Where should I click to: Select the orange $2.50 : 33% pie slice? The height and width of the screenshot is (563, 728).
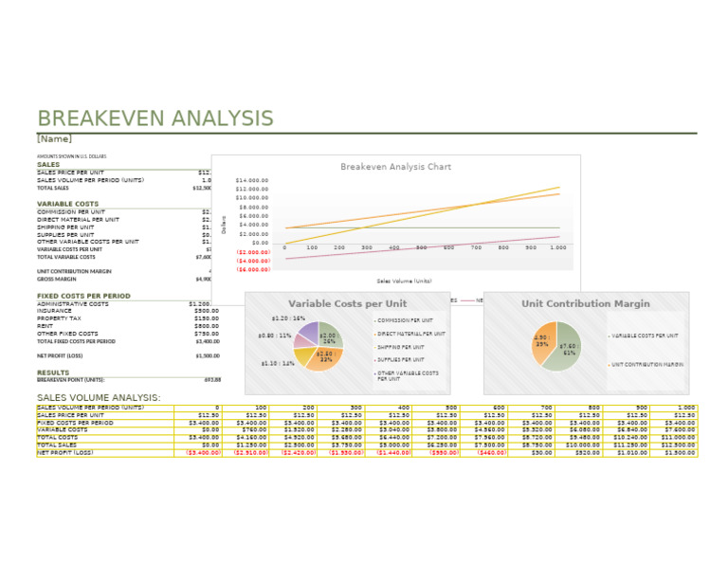[x=325, y=359]
